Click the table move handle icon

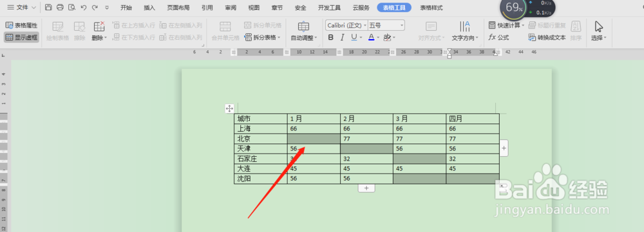[229, 109]
